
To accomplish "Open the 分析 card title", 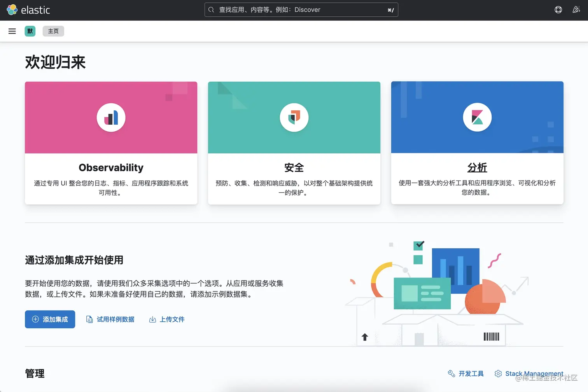I will tap(477, 167).
